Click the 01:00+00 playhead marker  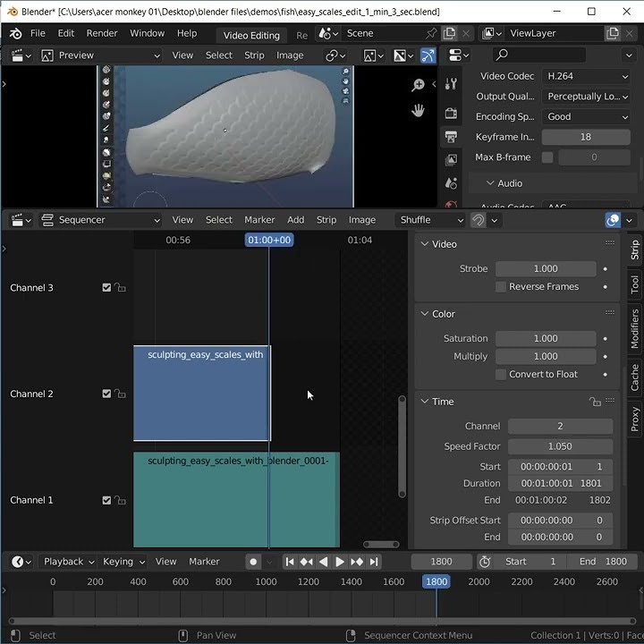(x=269, y=241)
